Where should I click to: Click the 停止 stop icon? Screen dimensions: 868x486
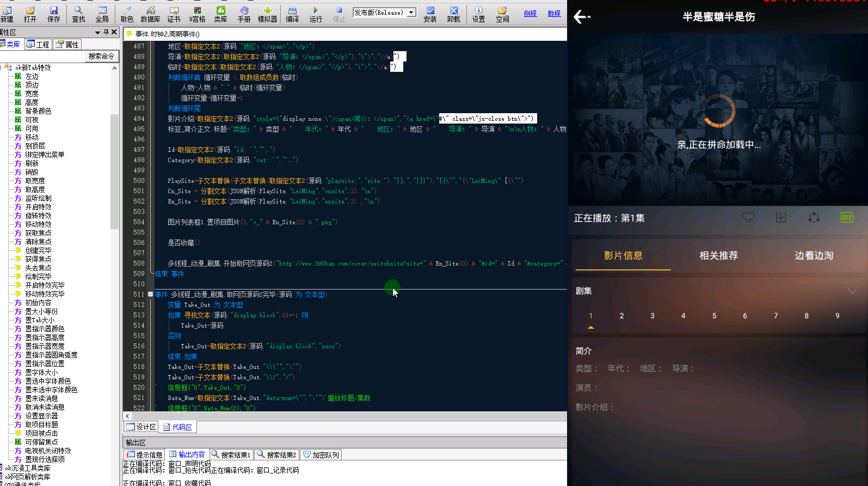[x=339, y=14]
